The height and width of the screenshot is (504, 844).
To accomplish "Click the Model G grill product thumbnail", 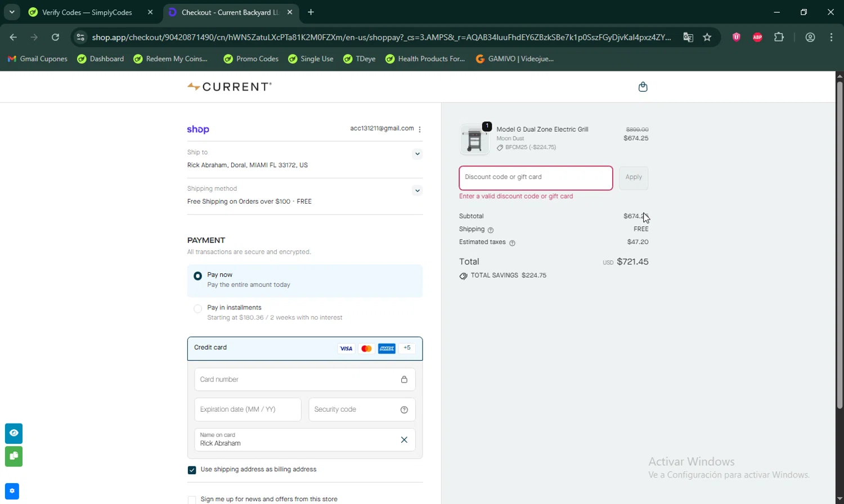I will coord(474,139).
